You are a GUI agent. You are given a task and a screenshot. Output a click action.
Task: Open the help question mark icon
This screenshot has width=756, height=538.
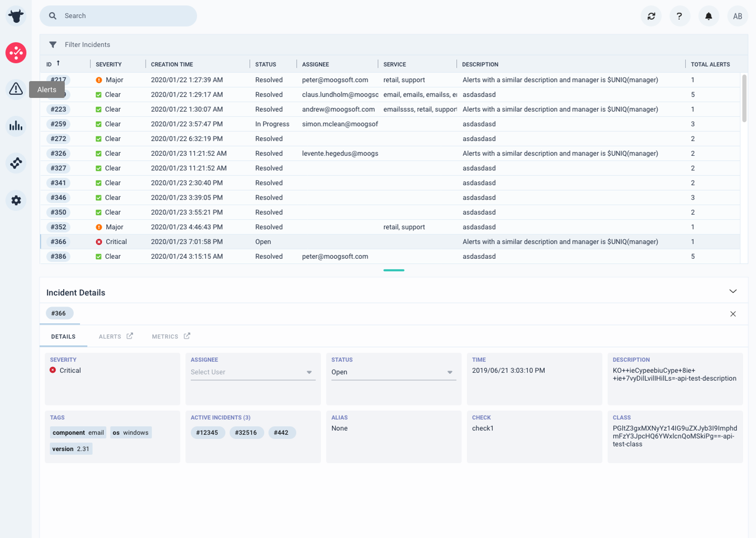pyautogui.click(x=679, y=16)
